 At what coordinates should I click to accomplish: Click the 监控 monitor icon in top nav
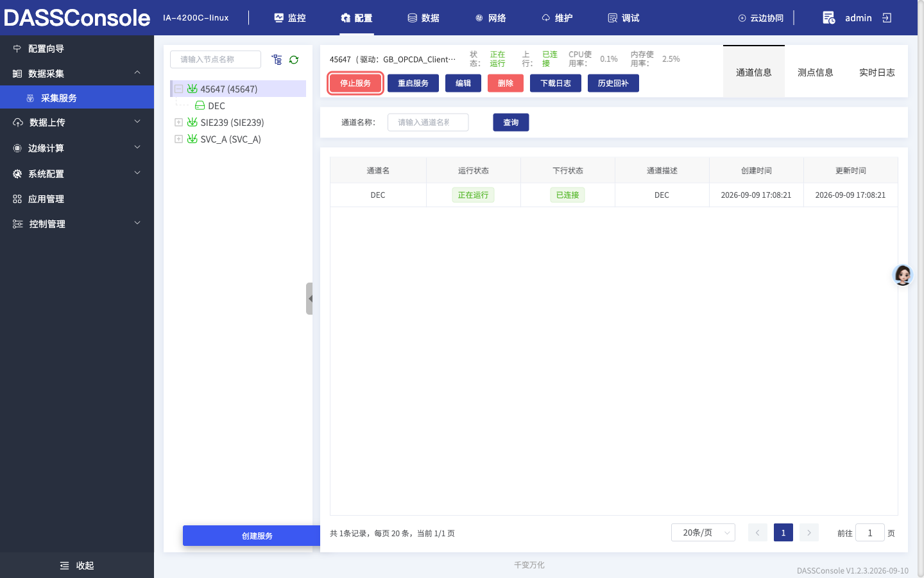pyautogui.click(x=279, y=18)
